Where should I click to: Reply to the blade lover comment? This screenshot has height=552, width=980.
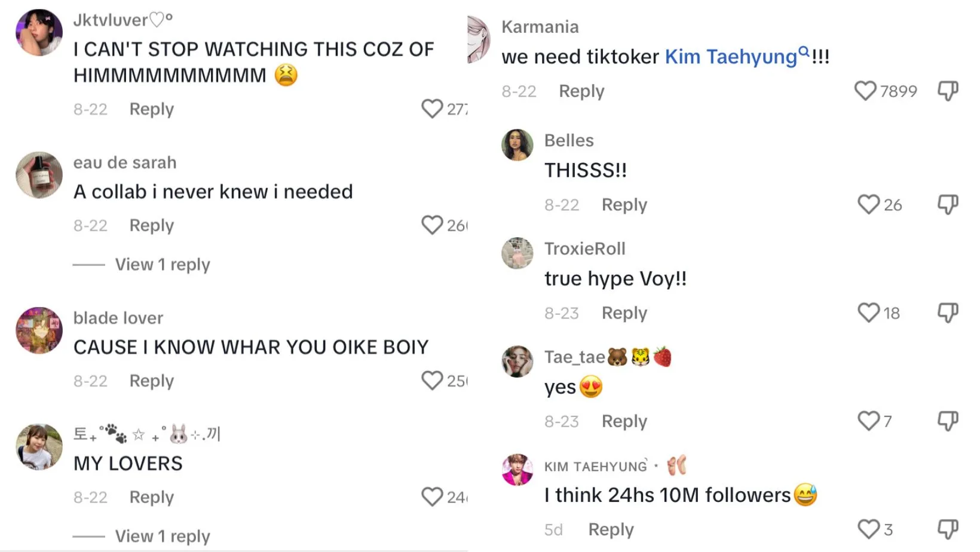[151, 381]
